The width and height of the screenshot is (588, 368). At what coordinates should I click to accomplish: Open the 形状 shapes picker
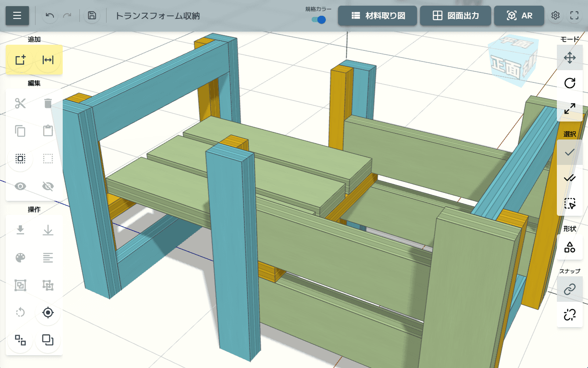[x=570, y=247]
